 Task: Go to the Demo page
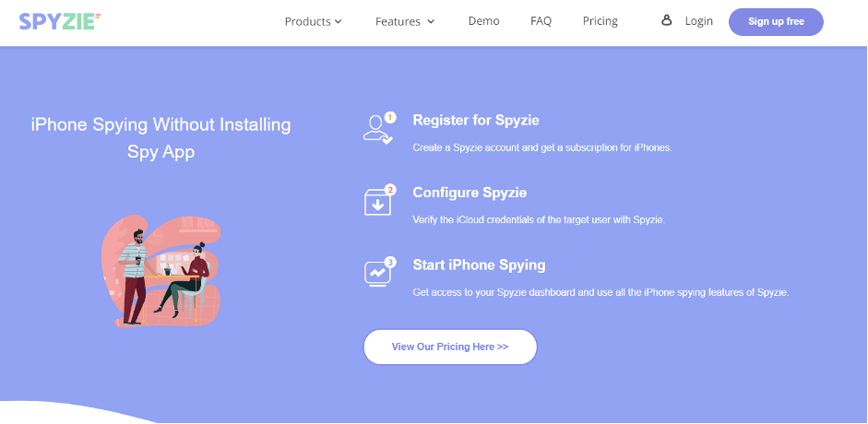484,21
